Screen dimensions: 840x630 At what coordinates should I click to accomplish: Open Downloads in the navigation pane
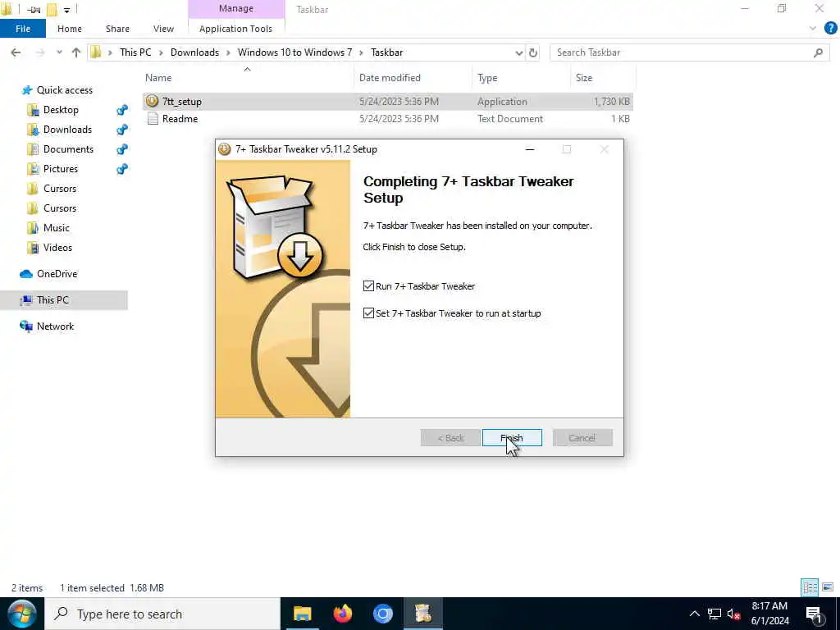pyautogui.click(x=67, y=130)
